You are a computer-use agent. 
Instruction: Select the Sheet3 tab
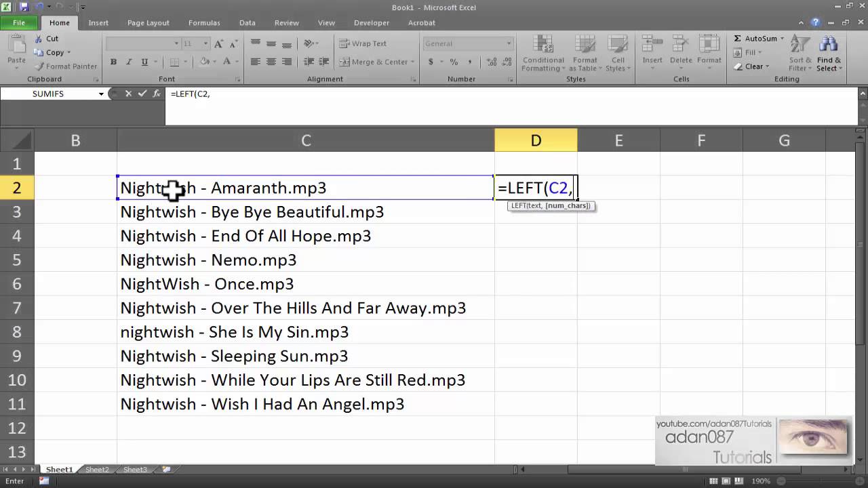point(135,470)
